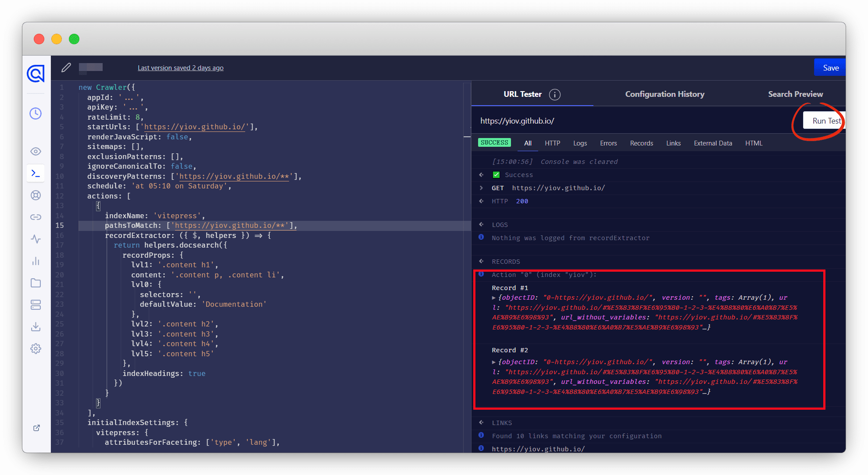
Task: Select the Records filter tab
Action: pos(641,143)
